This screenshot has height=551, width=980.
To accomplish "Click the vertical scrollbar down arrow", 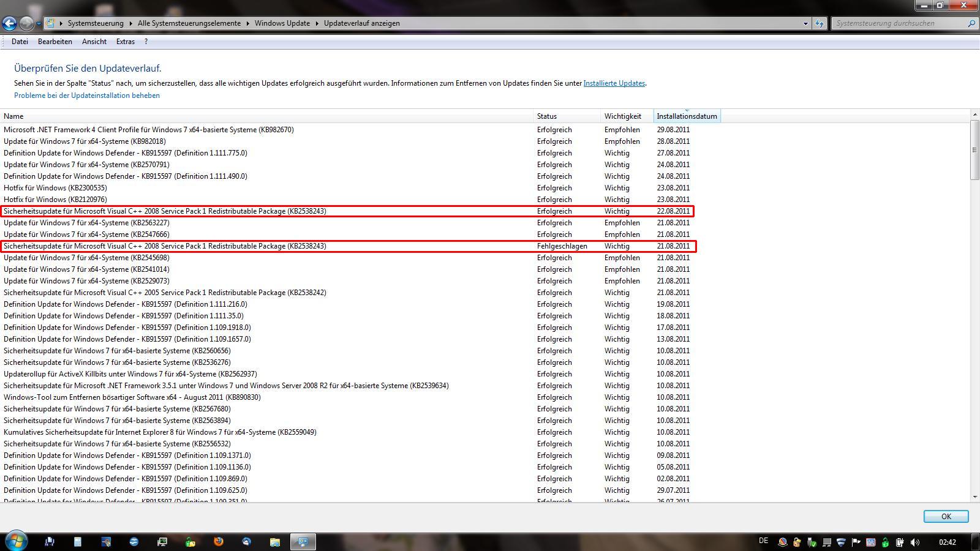I will 974,497.
